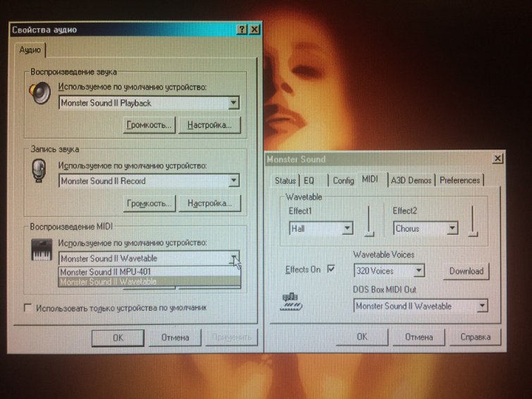Open the 320 Voices dropdown

pos(419,271)
